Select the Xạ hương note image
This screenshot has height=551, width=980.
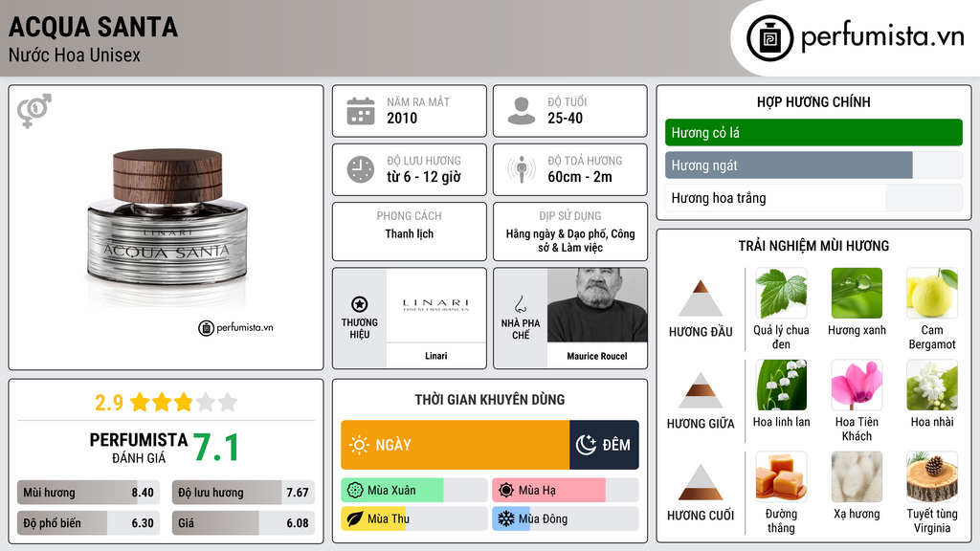click(857, 476)
